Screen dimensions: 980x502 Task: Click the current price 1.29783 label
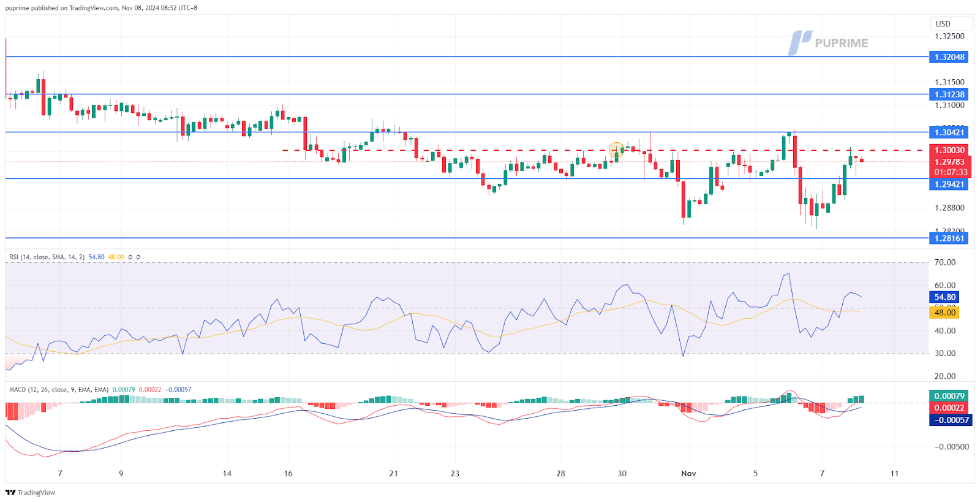pyautogui.click(x=949, y=162)
